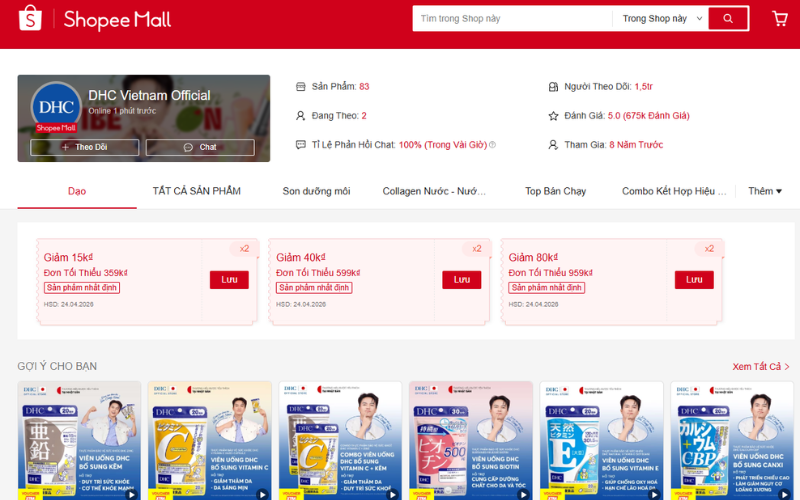The image size is (800, 500).
Task: Click the Sản phẩm nhất định tag on 40k₫ voucher
Action: tap(314, 288)
